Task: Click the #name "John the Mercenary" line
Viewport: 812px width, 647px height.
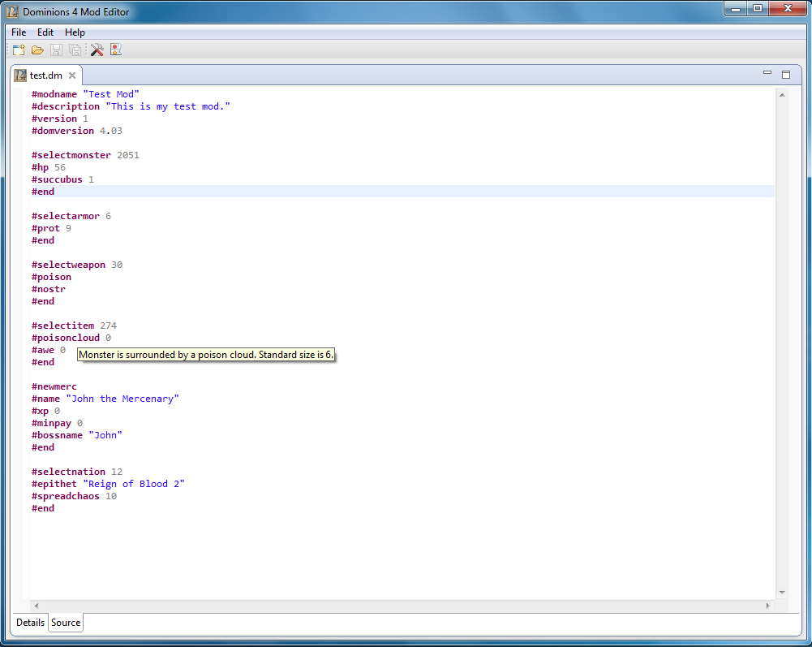Action: tap(105, 399)
